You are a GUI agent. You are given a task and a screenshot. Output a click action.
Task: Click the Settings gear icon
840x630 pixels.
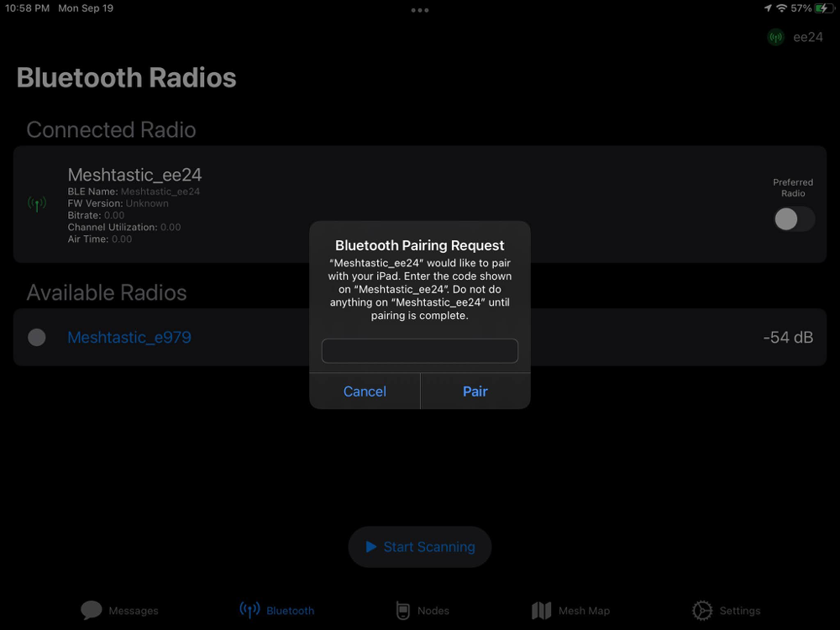click(x=701, y=610)
